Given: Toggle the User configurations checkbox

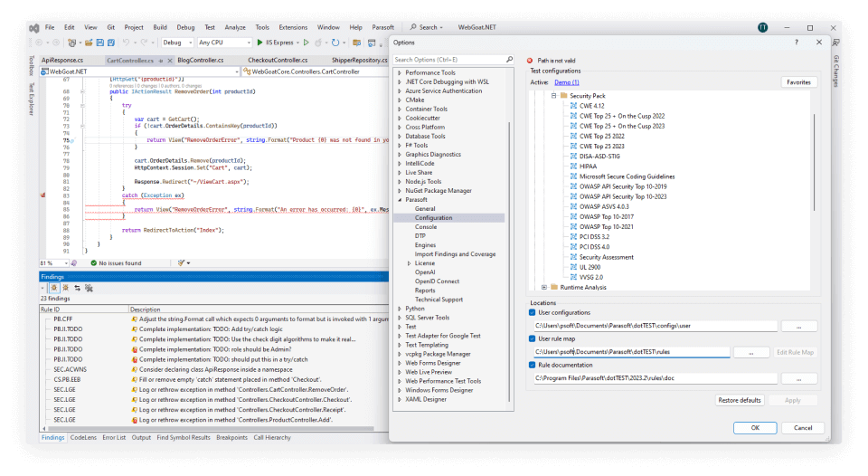Looking at the screenshot, I should (x=532, y=312).
